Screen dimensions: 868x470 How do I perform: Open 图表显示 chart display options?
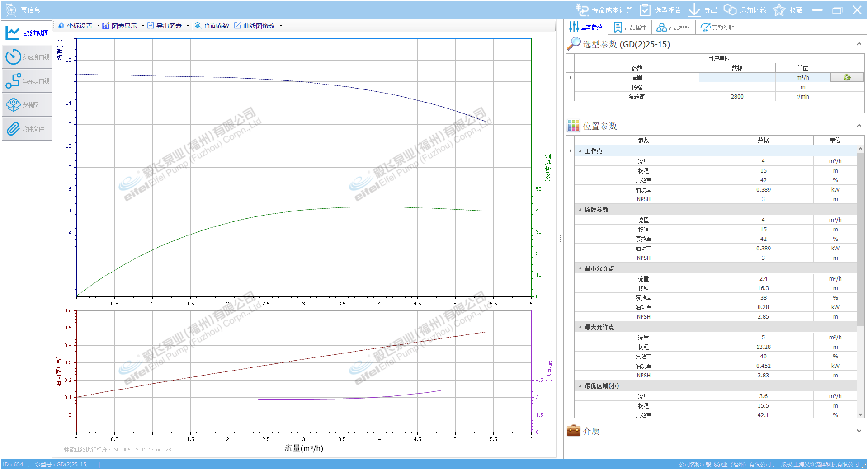[120, 26]
